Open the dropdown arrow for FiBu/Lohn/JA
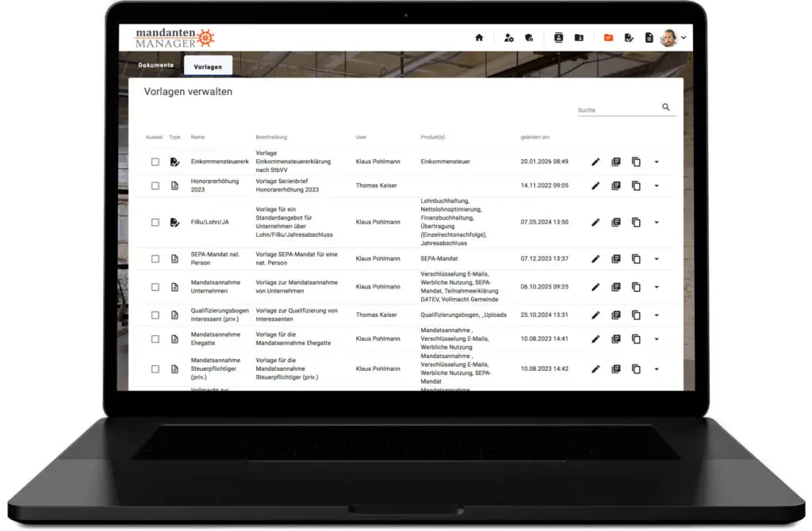 coord(656,223)
